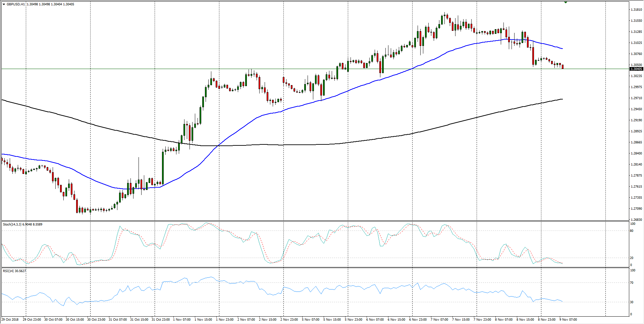Open the dropdown arrow beside GBPUSD,H1
Screen dimensions: 644x324
tap(4, 4)
